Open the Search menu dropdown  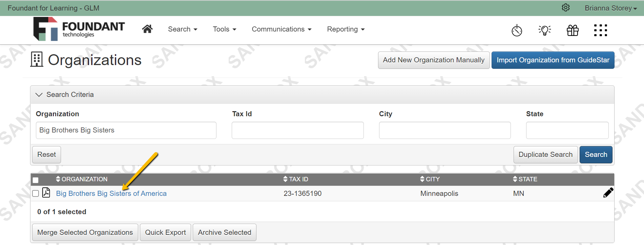click(183, 29)
